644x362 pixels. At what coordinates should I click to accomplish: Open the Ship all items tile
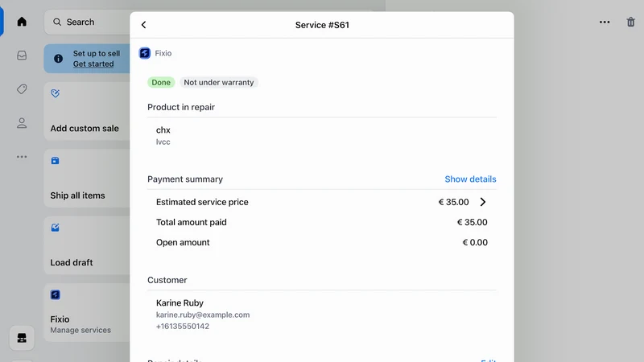pos(87,178)
